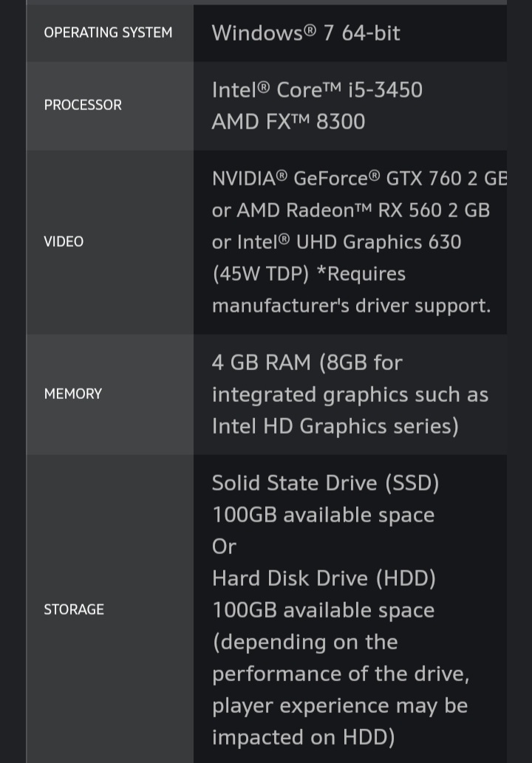This screenshot has height=763, width=532.
Task: Click the Intel Core i5-3450 text
Action: tap(317, 90)
